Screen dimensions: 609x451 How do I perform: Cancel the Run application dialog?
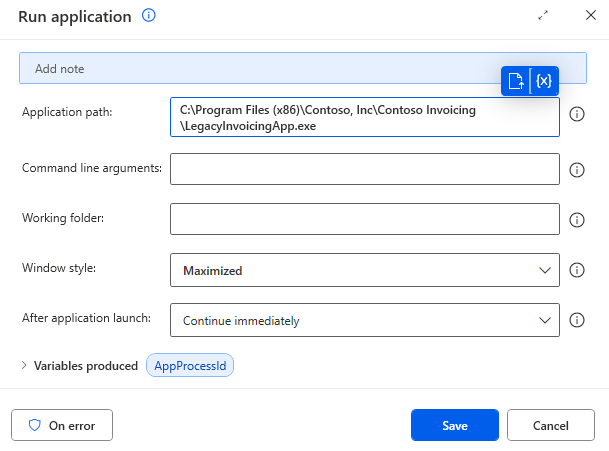point(551,425)
